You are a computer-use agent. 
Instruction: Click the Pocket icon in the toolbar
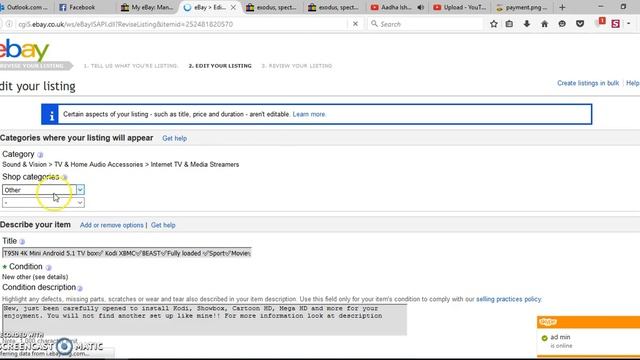[580, 24]
